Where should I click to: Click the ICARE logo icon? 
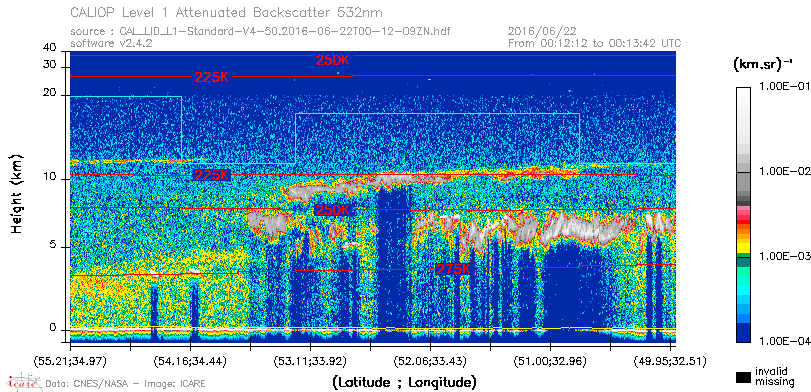click(22, 382)
